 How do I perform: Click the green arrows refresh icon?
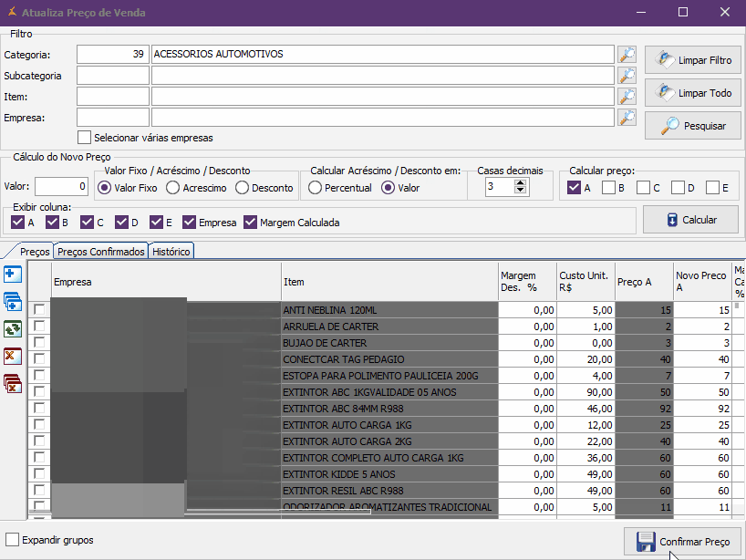click(13, 329)
